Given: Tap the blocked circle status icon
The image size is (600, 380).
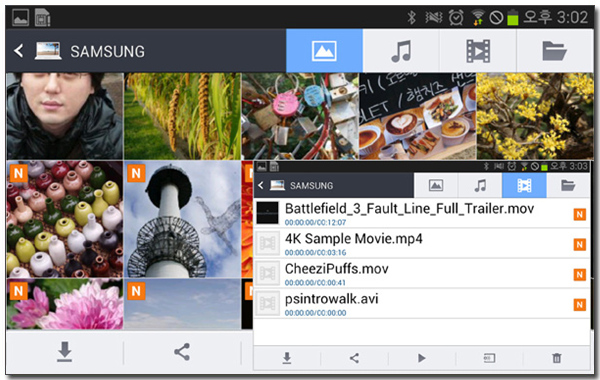Looking at the screenshot, I should (x=496, y=18).
